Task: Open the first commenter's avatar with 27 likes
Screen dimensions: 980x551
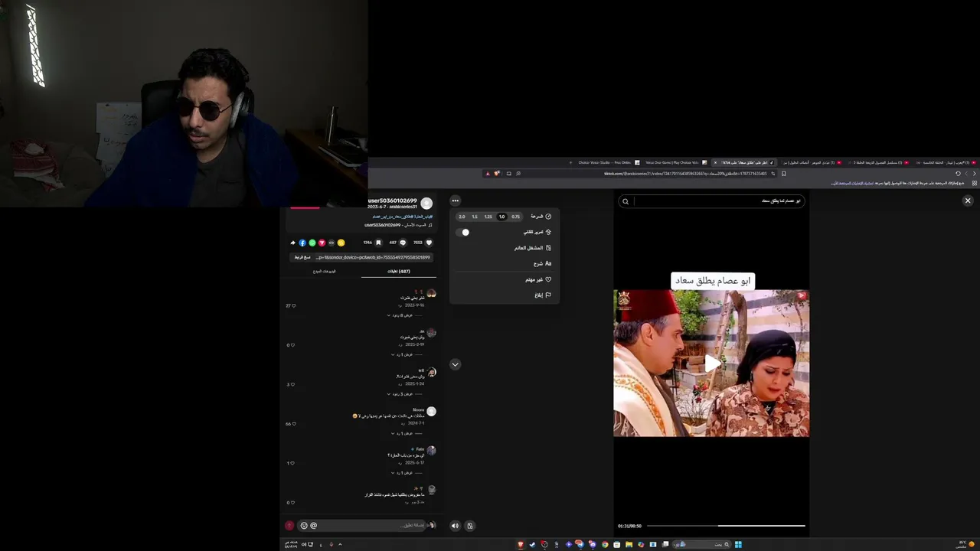Action: [432, 294]
